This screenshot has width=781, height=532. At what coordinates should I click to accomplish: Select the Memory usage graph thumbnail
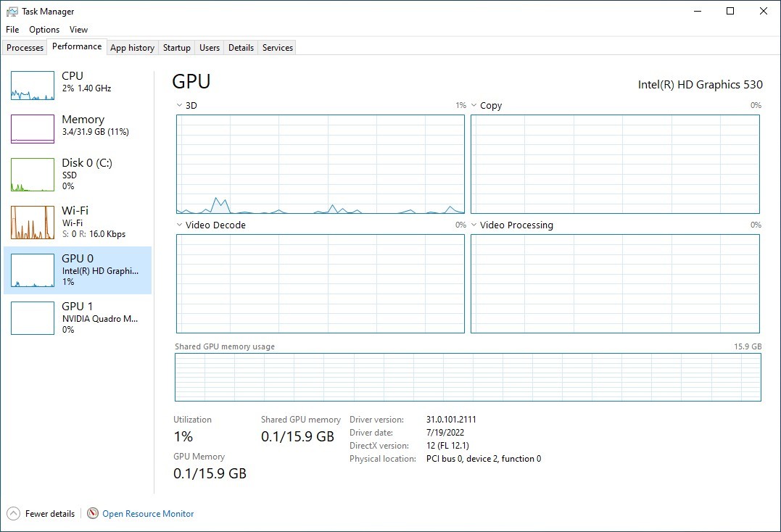pos(33,129)
